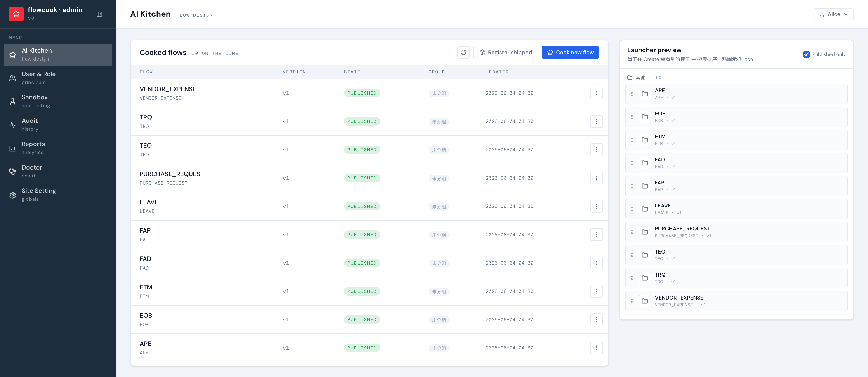868x377 pixels.
Task: Open row actions for EOB flow
Action: pyautogui.click(x=597, y=319)
